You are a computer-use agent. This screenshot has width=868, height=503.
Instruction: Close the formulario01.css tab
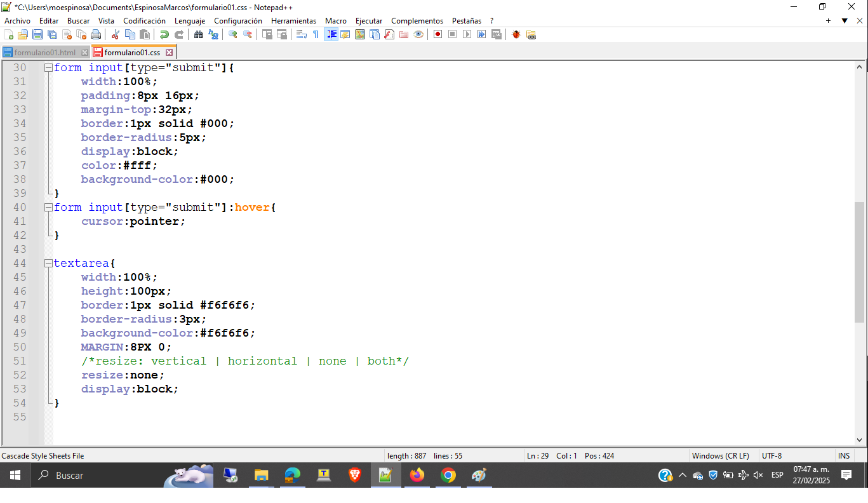(169, 52)
